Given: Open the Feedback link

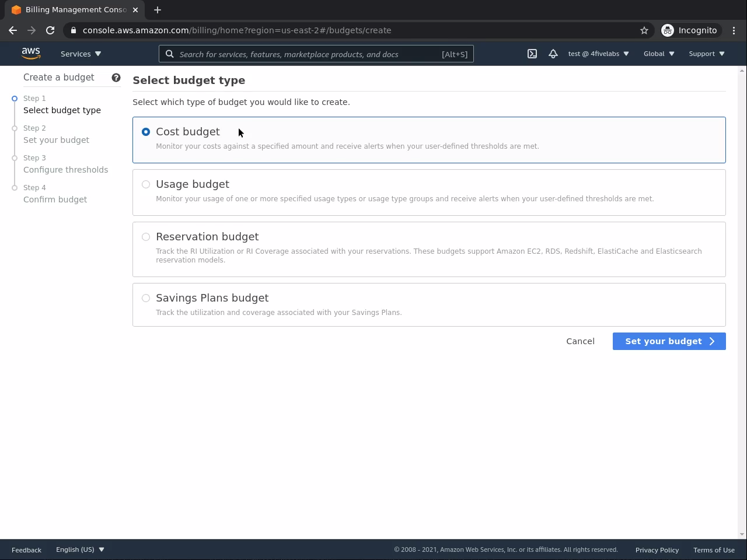Looking at the screenshot, I should [26, 550].
